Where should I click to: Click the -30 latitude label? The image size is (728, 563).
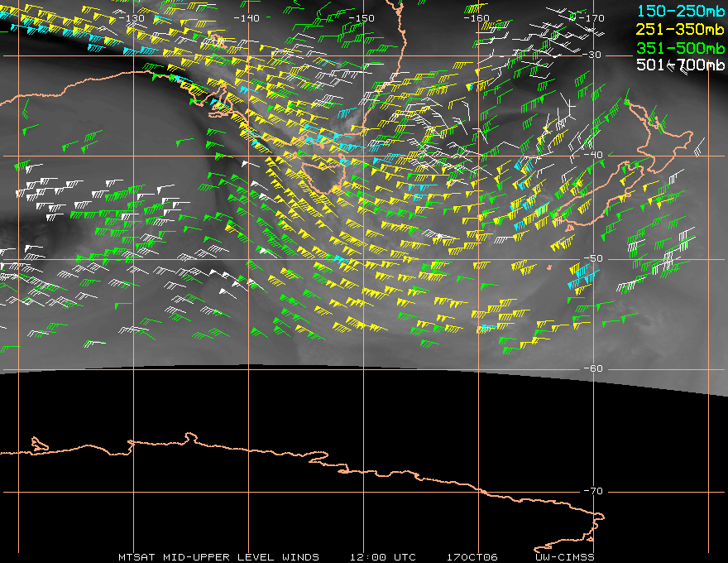tap(592, 55)
